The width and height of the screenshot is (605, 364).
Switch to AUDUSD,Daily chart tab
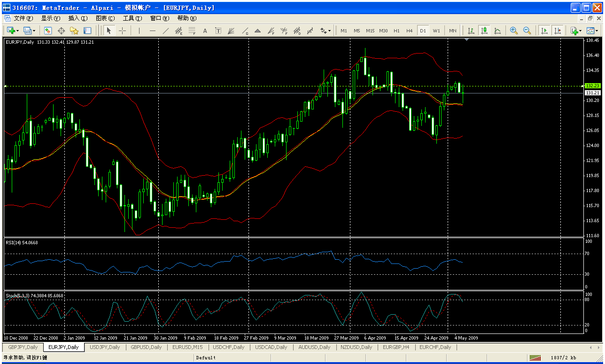coord(315,347)
